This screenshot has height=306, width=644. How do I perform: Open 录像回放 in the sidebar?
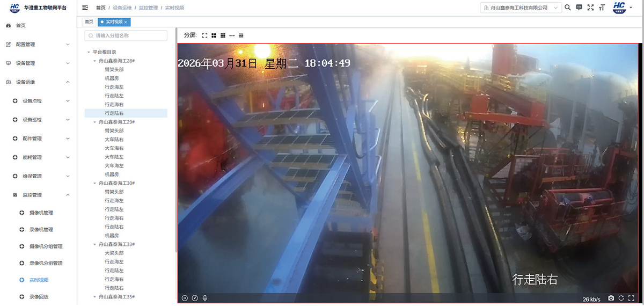[x=39, y=296]
